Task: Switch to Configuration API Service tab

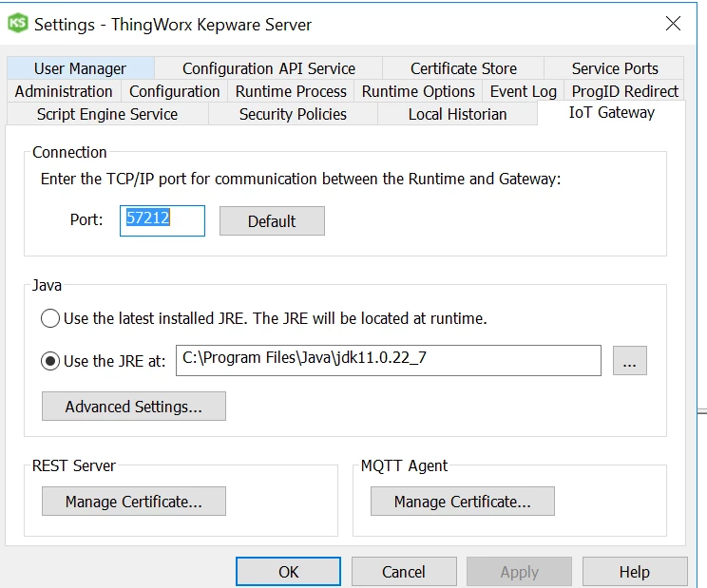Action: click(269, 68)
